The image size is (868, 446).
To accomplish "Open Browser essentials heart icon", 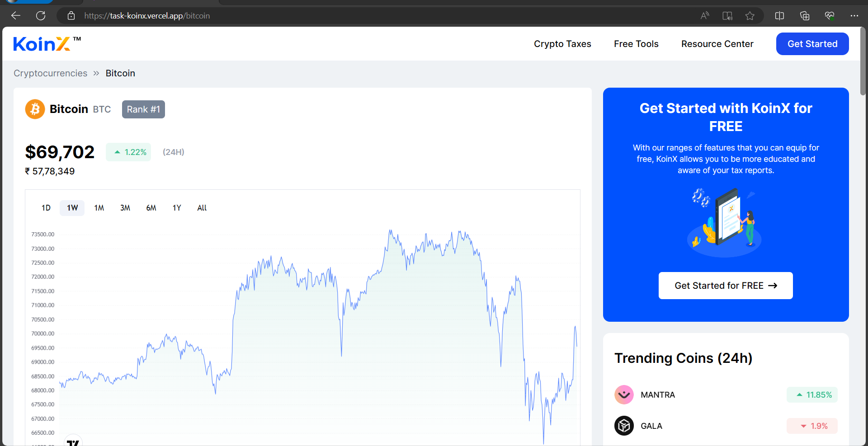I will [830, 16].
